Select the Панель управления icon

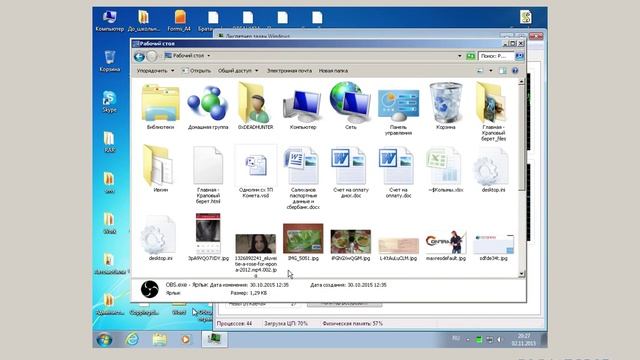[398, 112]
